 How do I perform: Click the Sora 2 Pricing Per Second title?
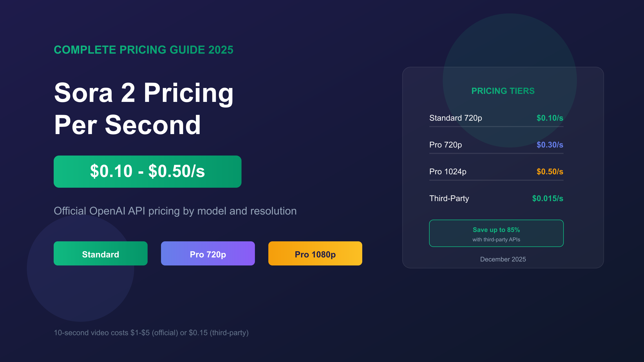point(144,109)
